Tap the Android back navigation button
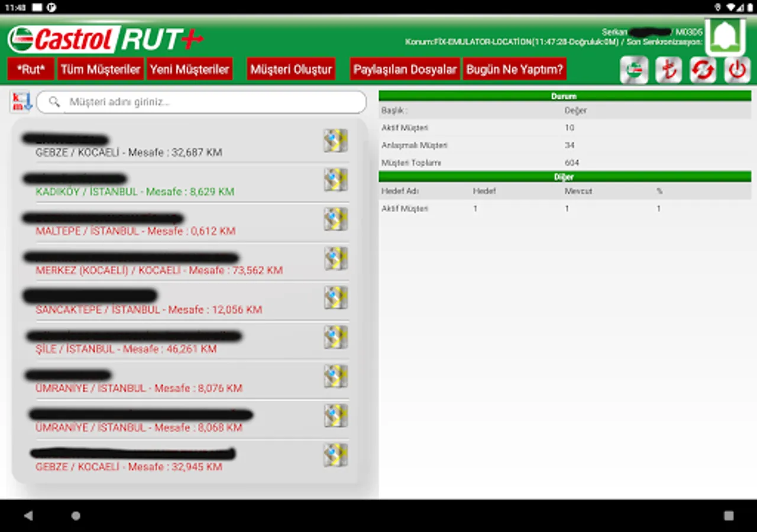This screenshot has width=757, height=532. pos(28,516)
